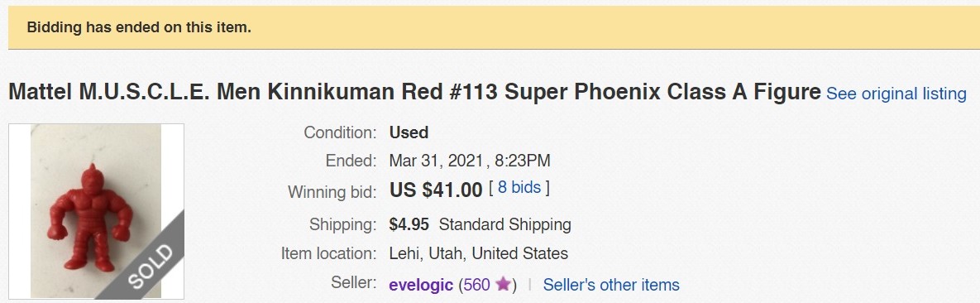Click the US $41.00 winning bid amount
Image resolution: width=980 pixels, height=303 pixels.
pos(436,190)
